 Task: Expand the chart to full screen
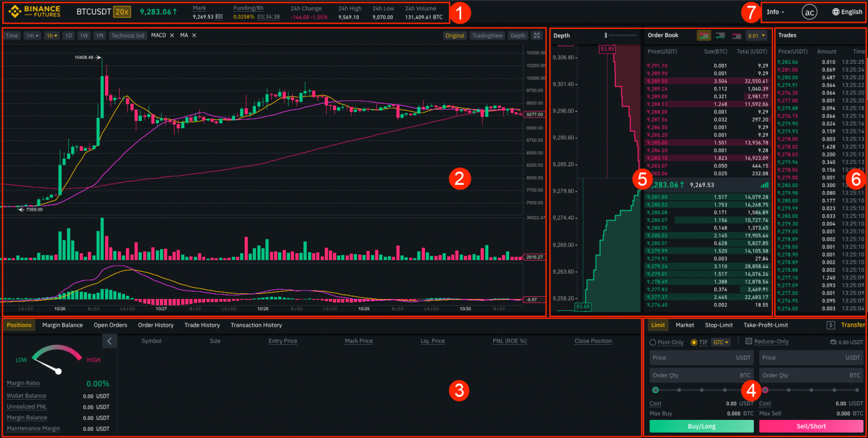(536, 35)
